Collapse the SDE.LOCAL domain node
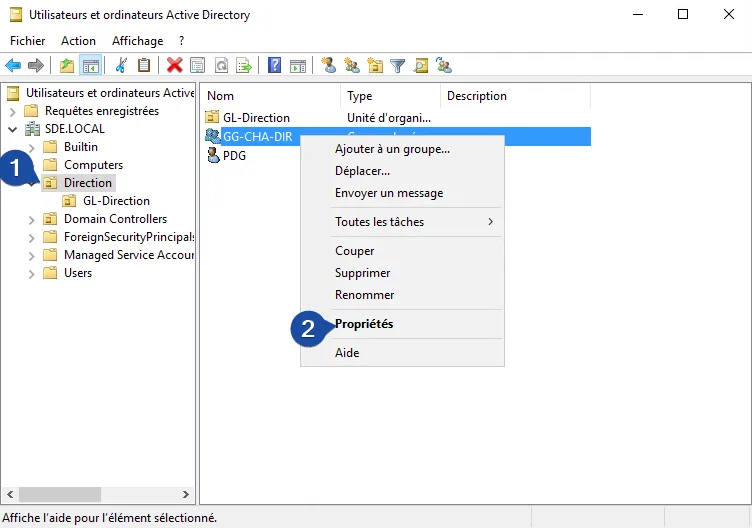 pos(12,129)
